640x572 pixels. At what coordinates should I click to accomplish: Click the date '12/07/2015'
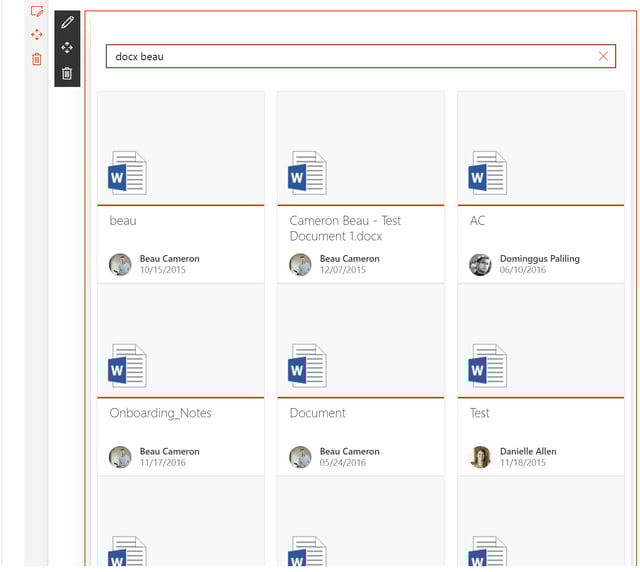(343, 270)
